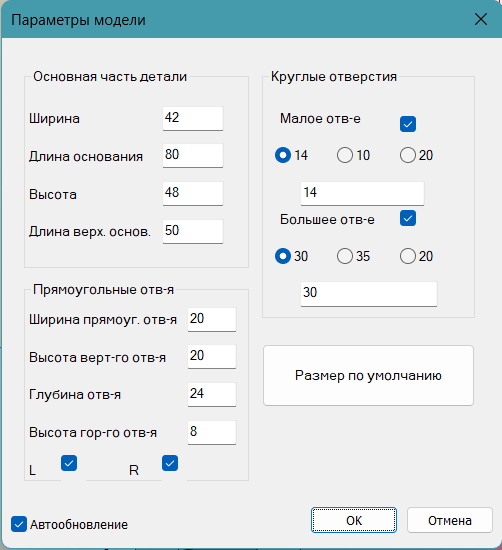The width and height of the screenshot is (502, 550).
Task: Click the Длина верх. основ. input field
Action: point(193,231)
